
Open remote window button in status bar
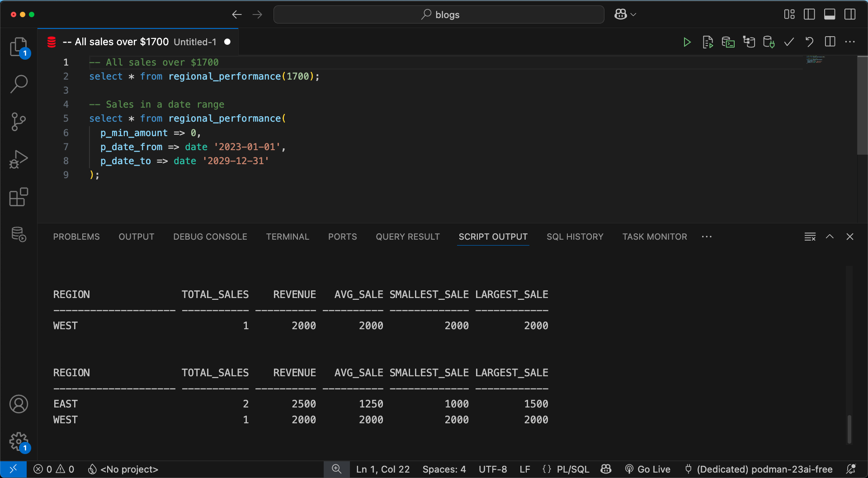point(13,469)
